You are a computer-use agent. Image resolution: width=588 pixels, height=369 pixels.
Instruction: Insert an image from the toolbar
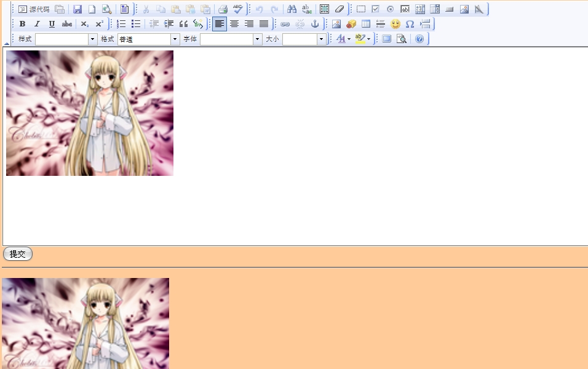click(336, 24)
